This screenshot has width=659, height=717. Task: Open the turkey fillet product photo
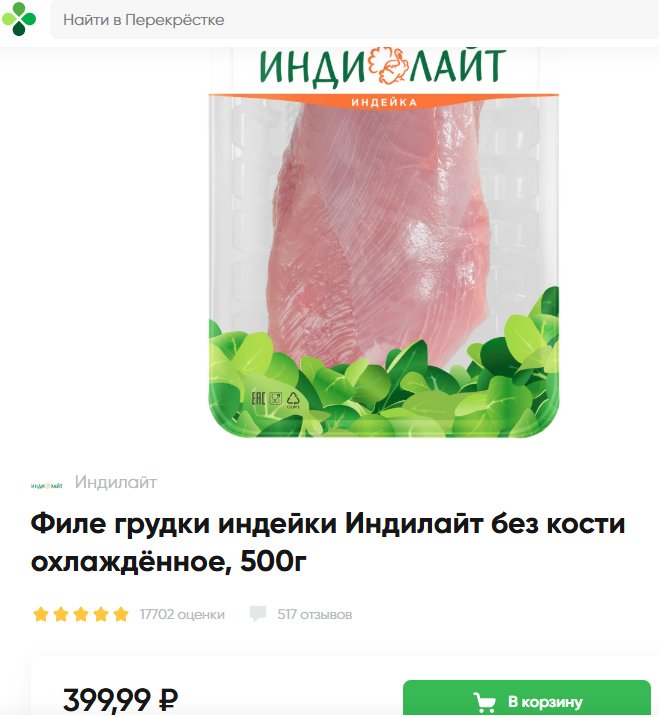pyautogui.click(x=383, y=242)
